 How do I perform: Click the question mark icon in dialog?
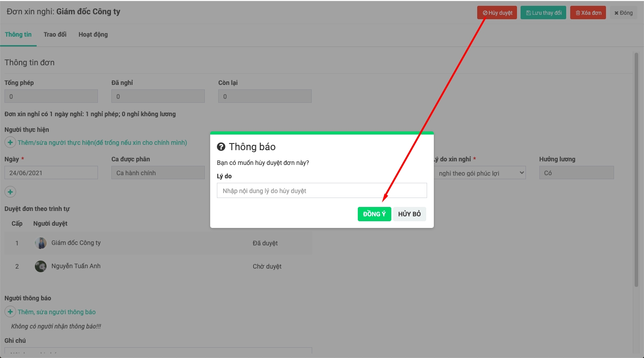pos(221,147)
